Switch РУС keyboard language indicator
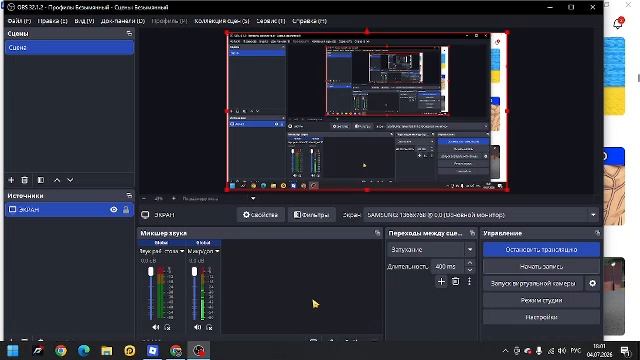Screen dimensions: 640x360 click(x=576, y=351)
